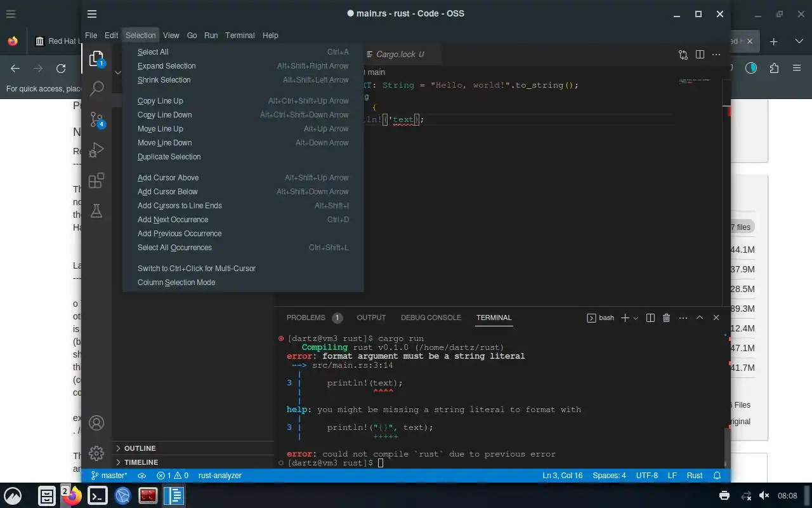Viewport: 812px width, 508px height.
Task: Change indentation via Spaces: 4
Action: point(609,476)
